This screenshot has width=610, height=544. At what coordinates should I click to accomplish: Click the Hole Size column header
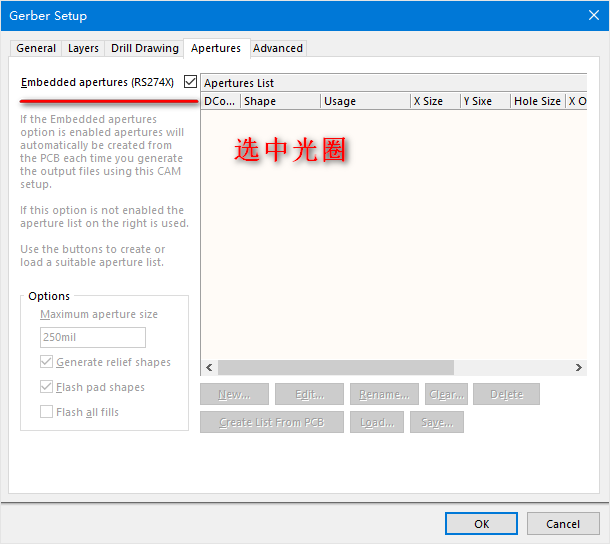click(x=536, y=101)
